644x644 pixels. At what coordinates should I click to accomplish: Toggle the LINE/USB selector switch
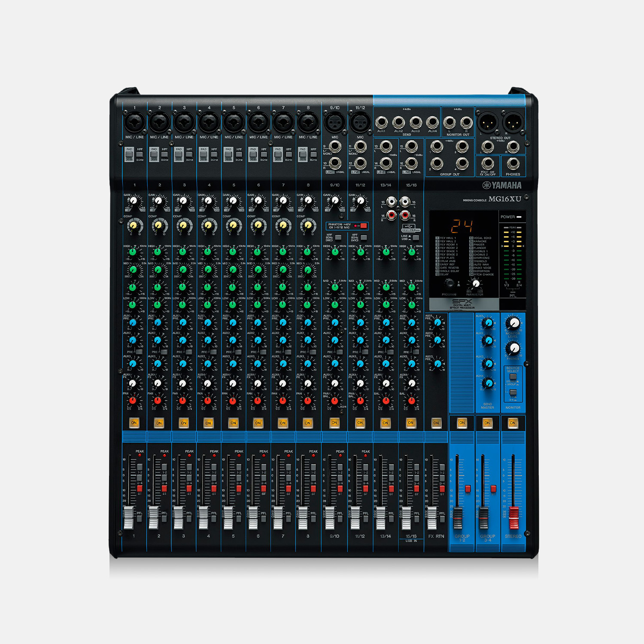pos(415,238)
